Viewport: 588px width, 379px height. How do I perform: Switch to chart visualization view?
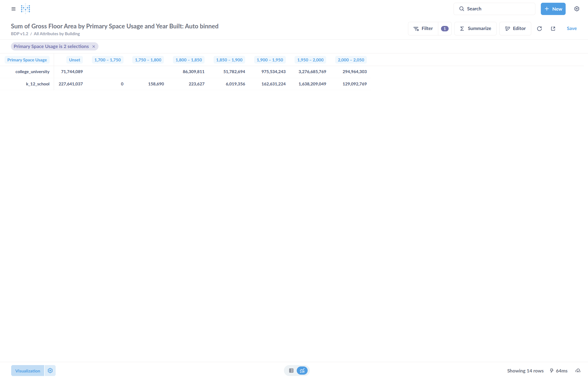point(302,371)
